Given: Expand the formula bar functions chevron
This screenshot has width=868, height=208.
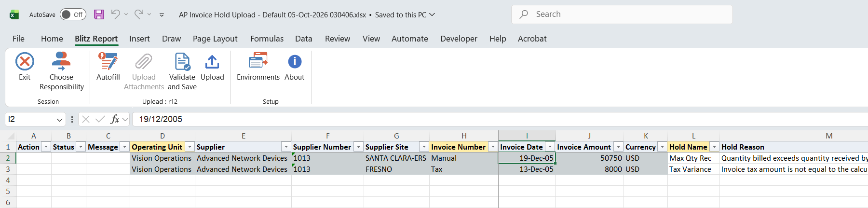Looking at the screenshot, I should 125,119.
